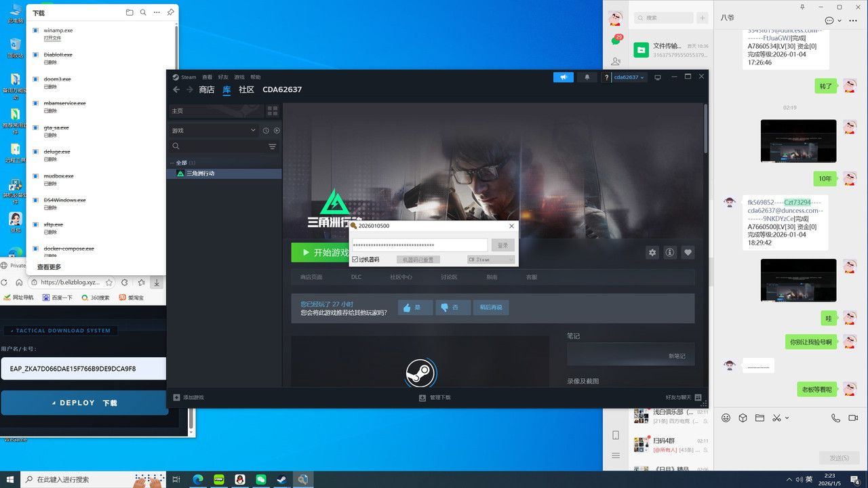Open the 帮助 menu in Steam
This screenshot has width=868, height=488.
point(256,77)
